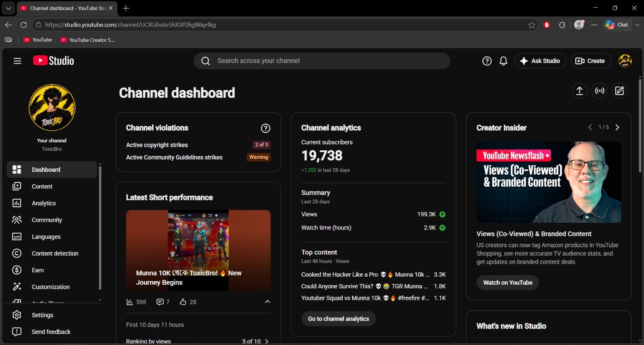Click the search magnifier icon
The width and height of the screenshot is (644, 345).
(206, 61)
